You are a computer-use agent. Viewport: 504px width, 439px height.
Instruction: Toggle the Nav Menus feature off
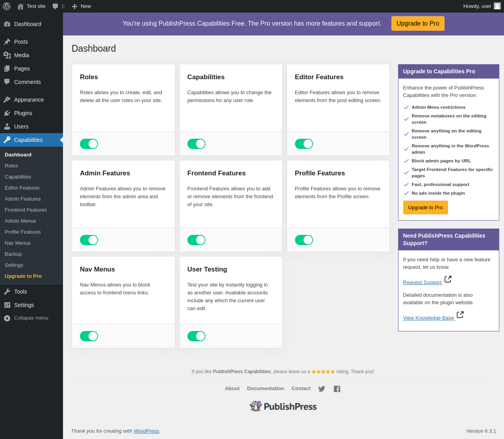point(89,336)
